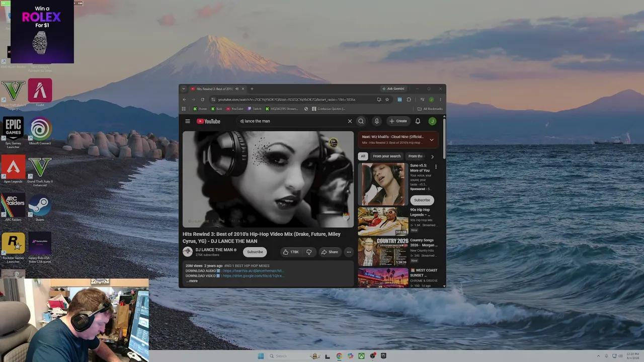The height and width of the screenshot is (362, 644).
Task: Open the YouTube bookmark in bookmarks bar
Action: [x=234, y=109]
